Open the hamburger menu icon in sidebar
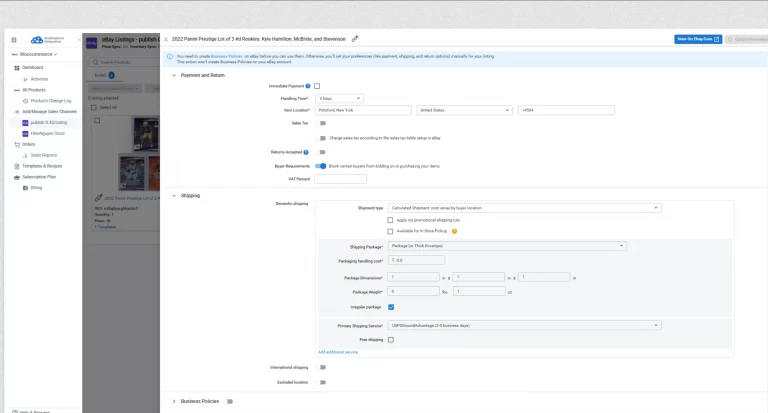Image resolution: width=768 pixels, height=413 pixels. click(x=14, y=40)
